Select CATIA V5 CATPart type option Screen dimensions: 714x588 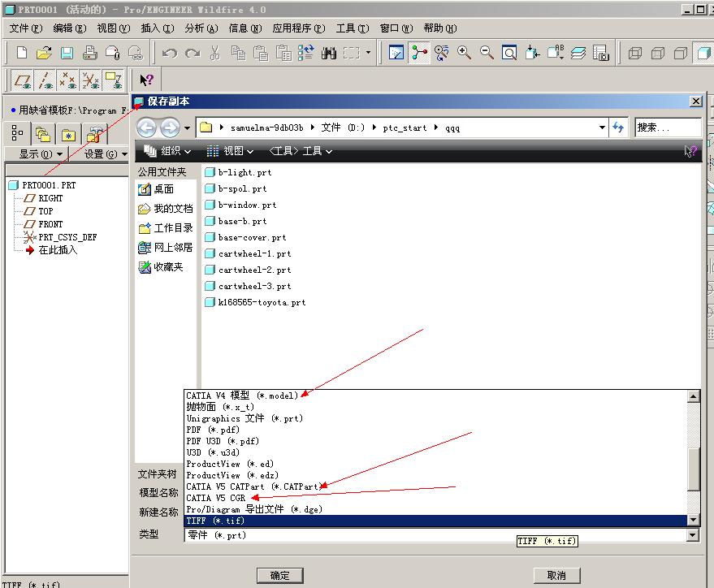coord(435,486)
